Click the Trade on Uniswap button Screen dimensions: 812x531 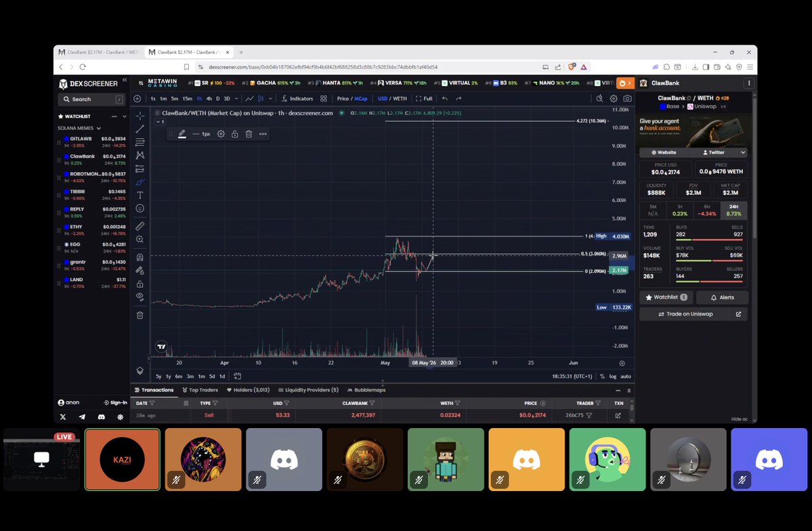685,314
